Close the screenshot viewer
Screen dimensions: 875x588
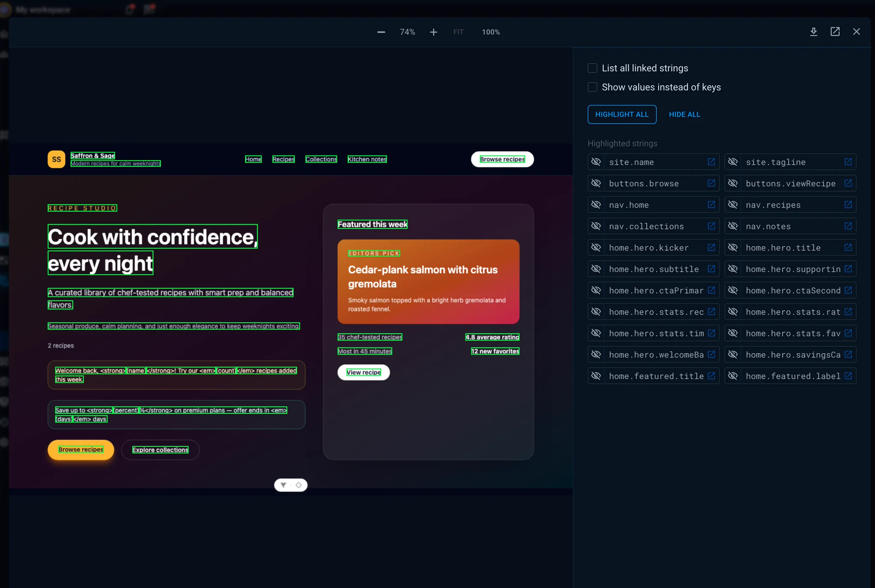(856, 32)
